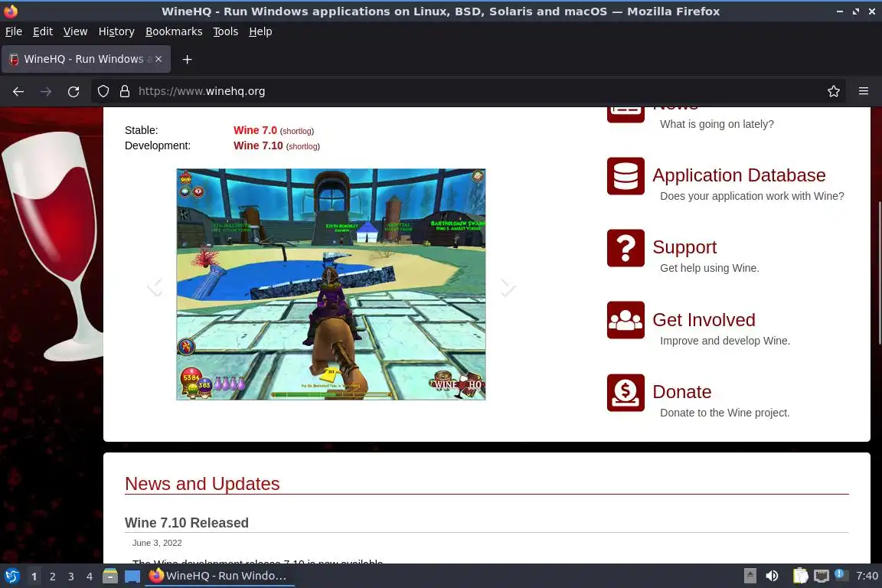Open the Donate link
This screenshot has height=588, width=882.
pos(681,392)
